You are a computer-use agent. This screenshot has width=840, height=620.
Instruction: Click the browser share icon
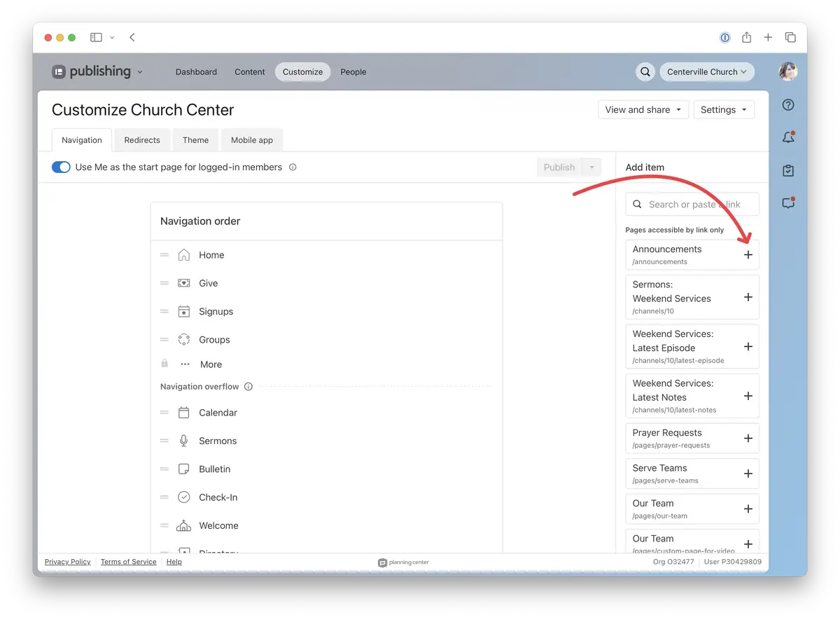(747, 37)
